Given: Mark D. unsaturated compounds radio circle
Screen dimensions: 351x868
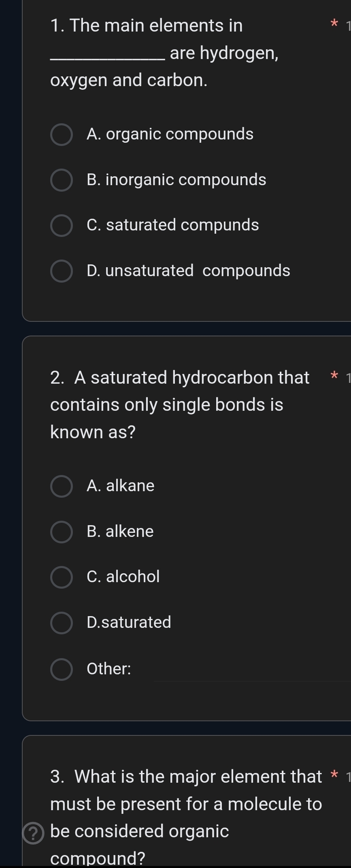Looking at the screenshot, I should tap(62, 271).
